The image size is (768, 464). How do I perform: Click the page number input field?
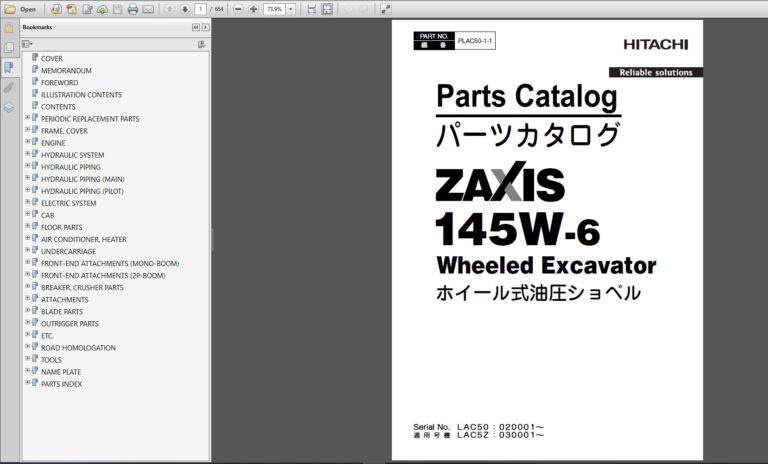coord(200,9)
